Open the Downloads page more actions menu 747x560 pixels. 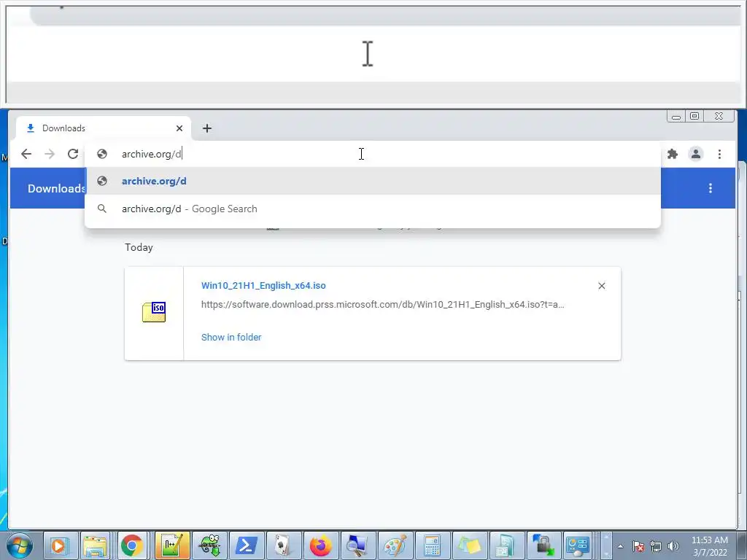[711, 188]
